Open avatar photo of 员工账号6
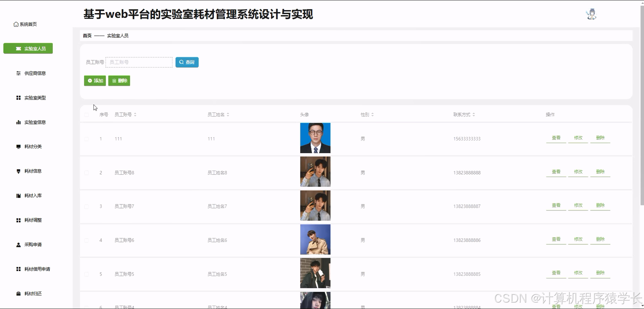Image resolution: width=644 pixels, height=309 pixels. point(315,239)
